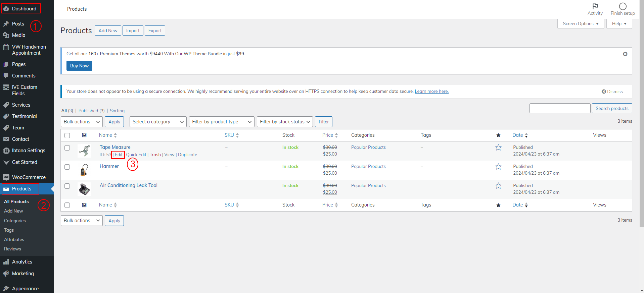Open the Learn more here link
The width and height of the screenshot is (644, 293).
[x=431, y=92]
